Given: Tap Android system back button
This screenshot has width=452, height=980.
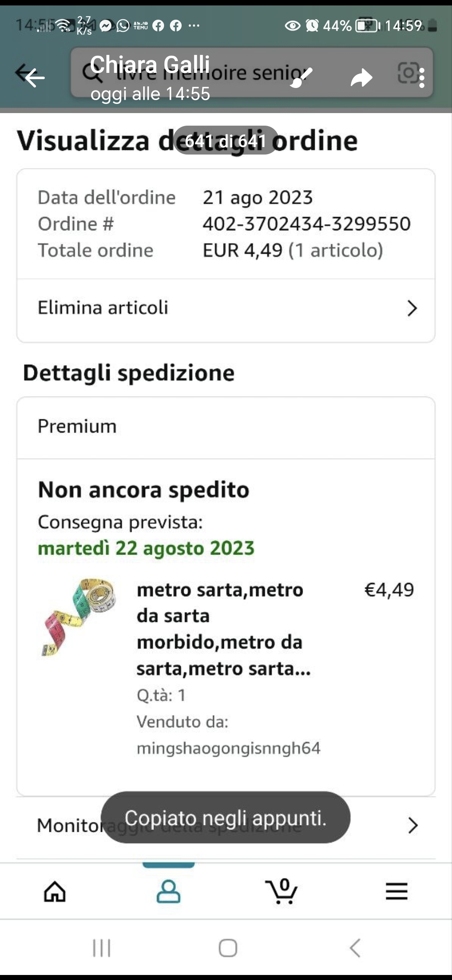Looking at the screenshot, I should (355, 948).
